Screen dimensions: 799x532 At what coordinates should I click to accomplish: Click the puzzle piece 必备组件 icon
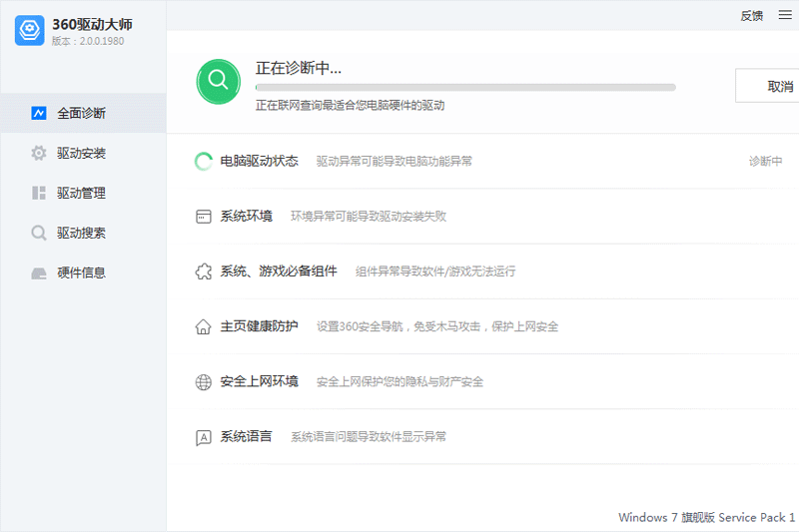204,271
